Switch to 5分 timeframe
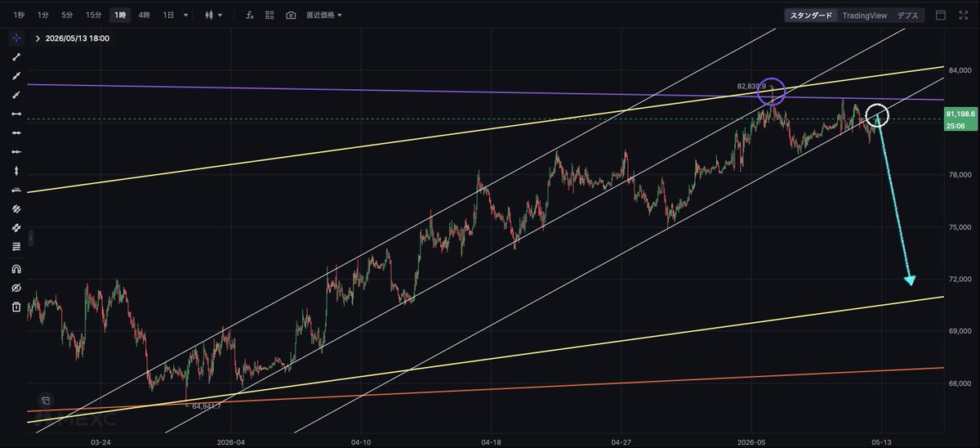The height and width of the screenshot is (448, 980). coord(67,15)
